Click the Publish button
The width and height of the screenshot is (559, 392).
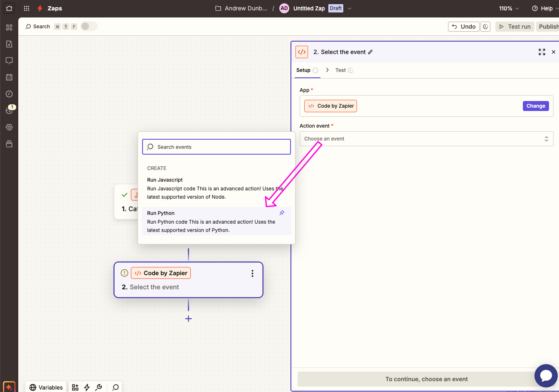[x=548, y=27]
